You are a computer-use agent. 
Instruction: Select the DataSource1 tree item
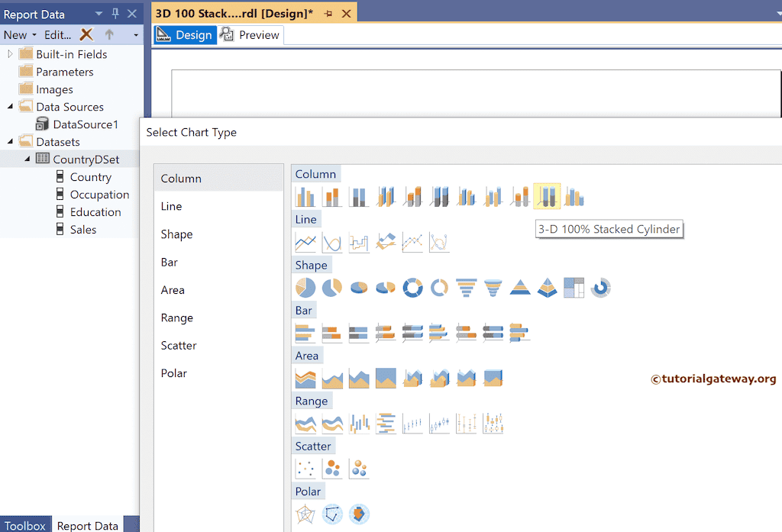(77, 124)
